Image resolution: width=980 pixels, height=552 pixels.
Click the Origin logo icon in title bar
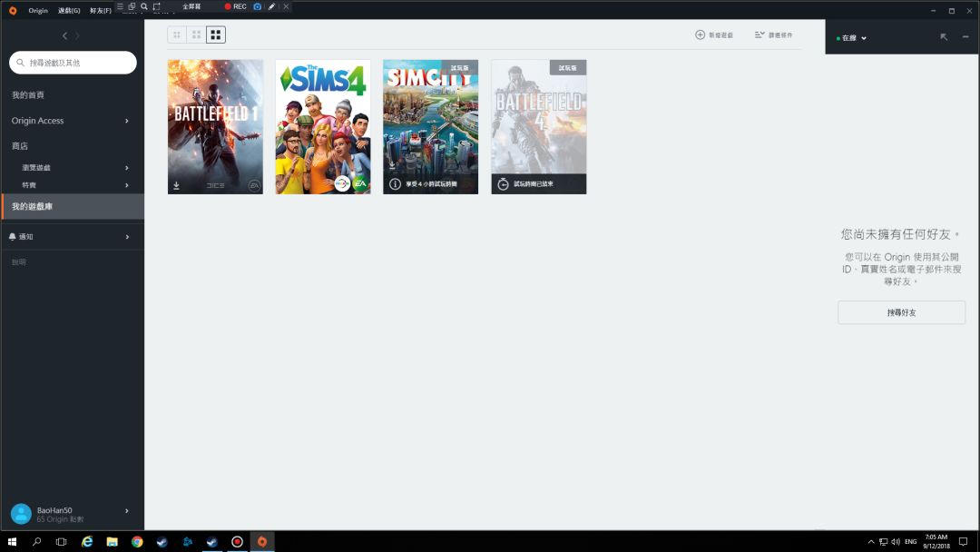[13, 10]
